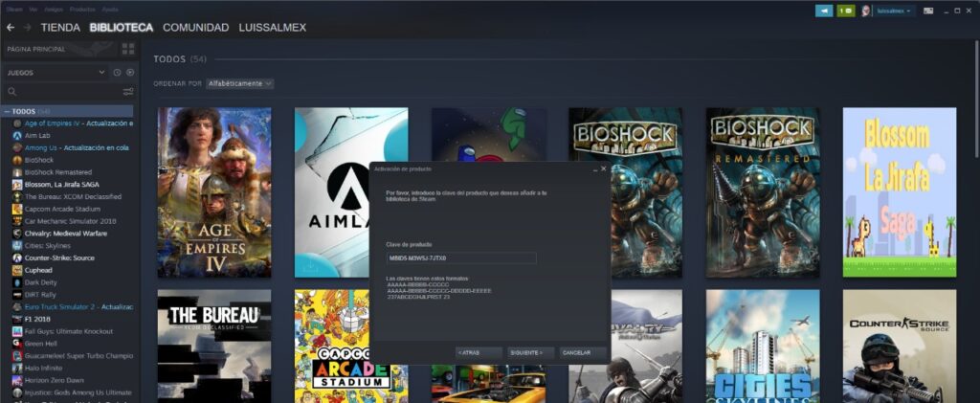
Task: Go to the TIENDA tab
Action: pyautogui.click(x=60, y=28)
